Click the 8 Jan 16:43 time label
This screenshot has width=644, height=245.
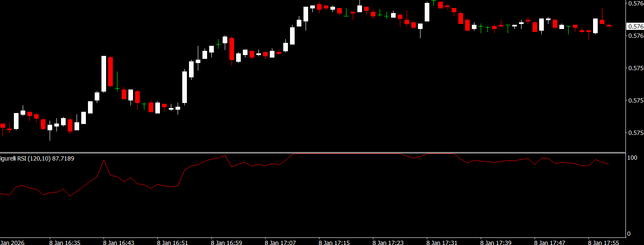click(118, 242)
